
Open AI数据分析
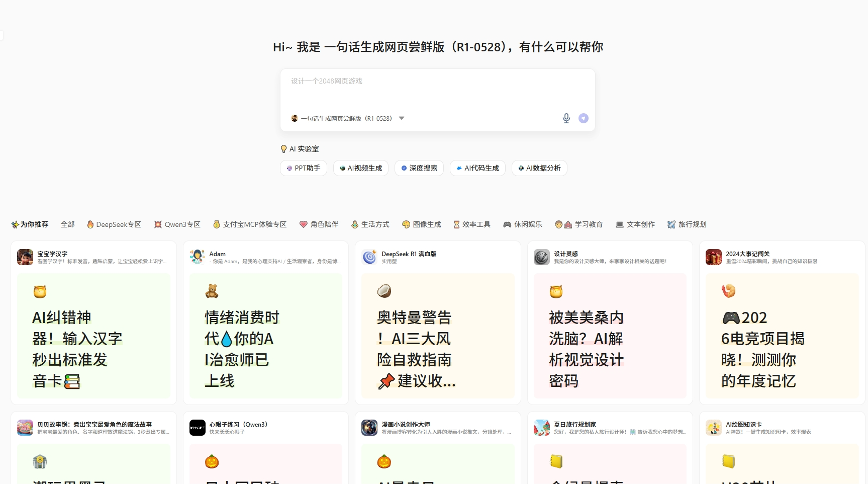point(539,168)
